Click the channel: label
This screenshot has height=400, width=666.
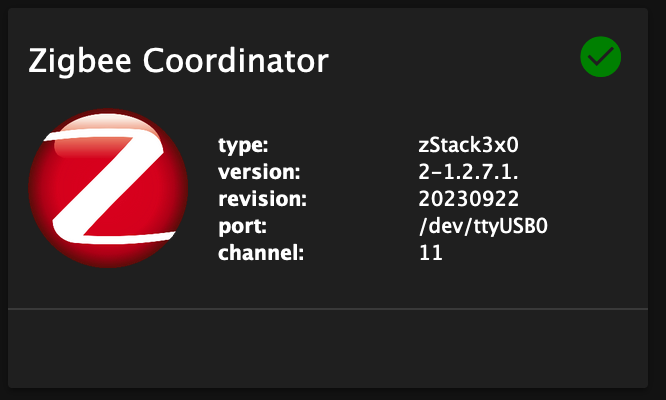tap(261, 253)
